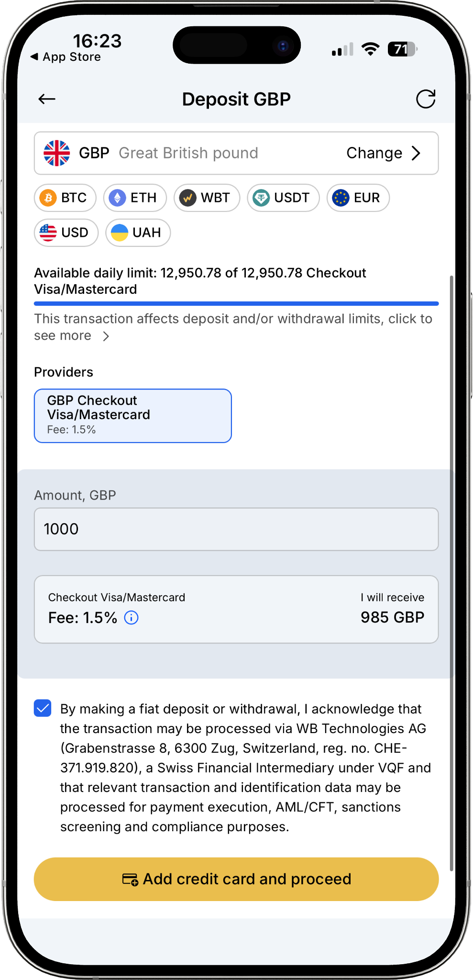Screen dimensions: 473x980
Task: Uncheck the fiat deposit acknowledgement checkbox
Action: (x=43, y=708)
